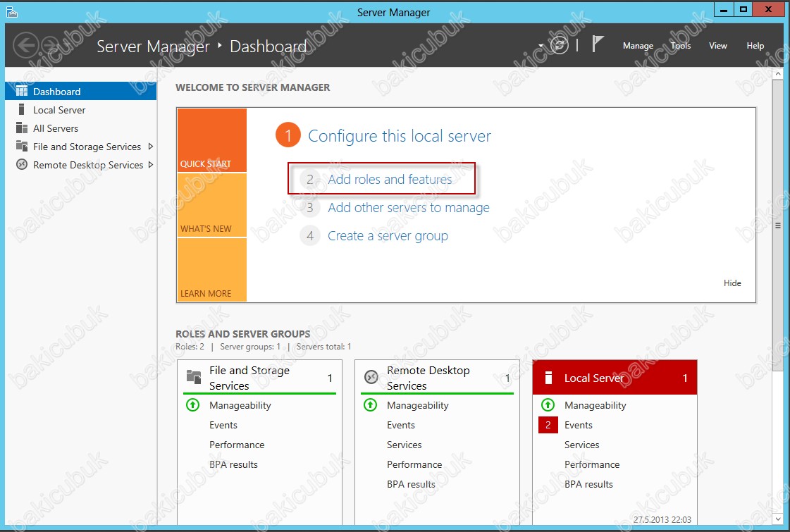Click the Remote Desktop Manageability status icon
The height and width of the screenshot is (532, 790).
click(370, 405)
